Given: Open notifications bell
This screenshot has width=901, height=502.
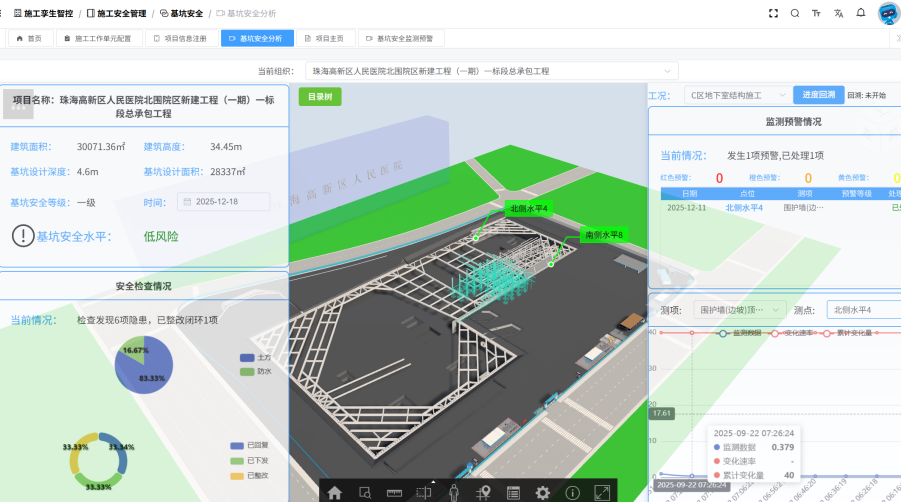Looking at the screenshot, I should (861, 13).
